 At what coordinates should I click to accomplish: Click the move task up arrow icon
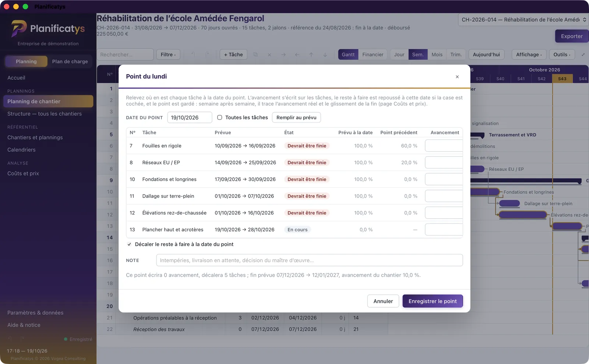tap(311, 54)
